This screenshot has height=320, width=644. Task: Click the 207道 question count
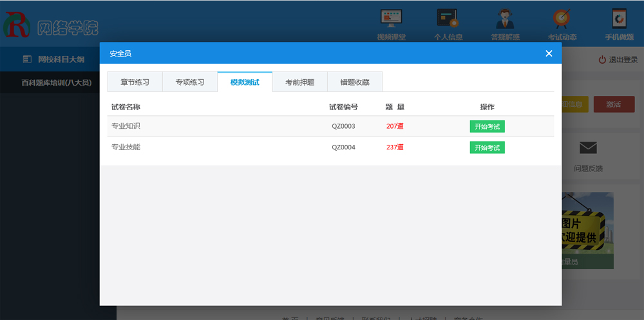click(395, 126)
